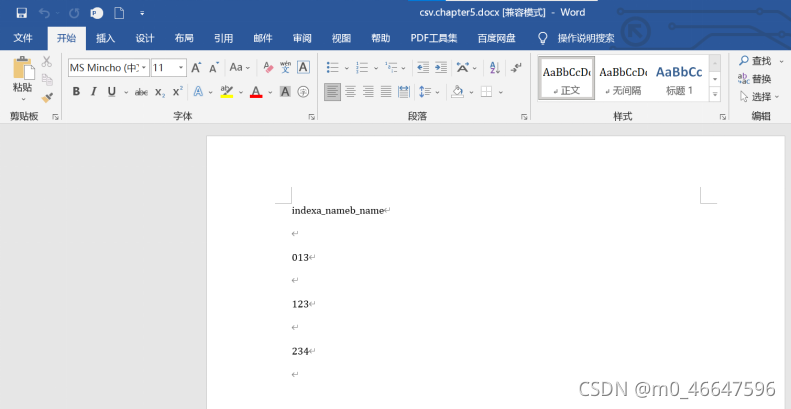
Task: Toggle bold formatting
Action: (76, 92)
